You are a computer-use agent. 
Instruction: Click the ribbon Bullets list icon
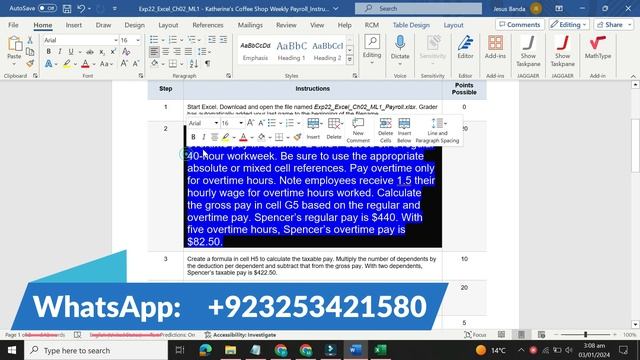(154, 40)
